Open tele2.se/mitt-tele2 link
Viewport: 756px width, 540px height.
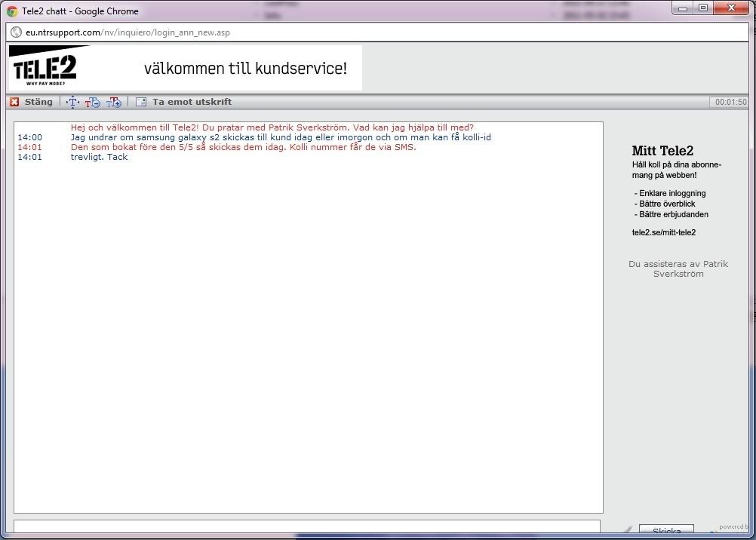tap(663, 232)
